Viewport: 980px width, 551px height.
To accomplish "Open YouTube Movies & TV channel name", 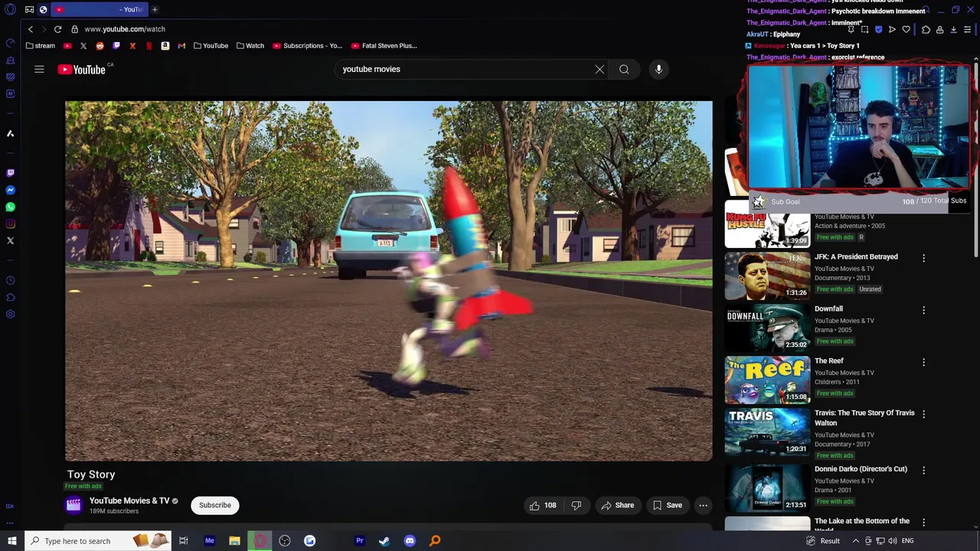I will 129,500.
